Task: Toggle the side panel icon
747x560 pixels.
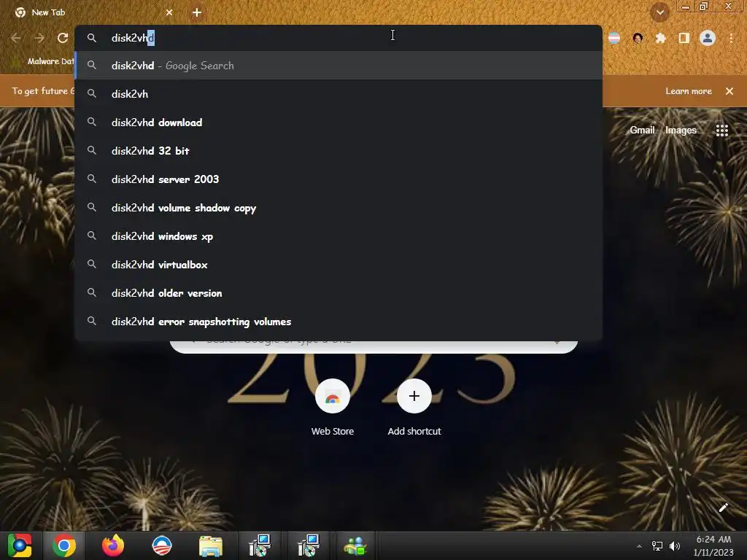Action: click(x=684, y=38)
